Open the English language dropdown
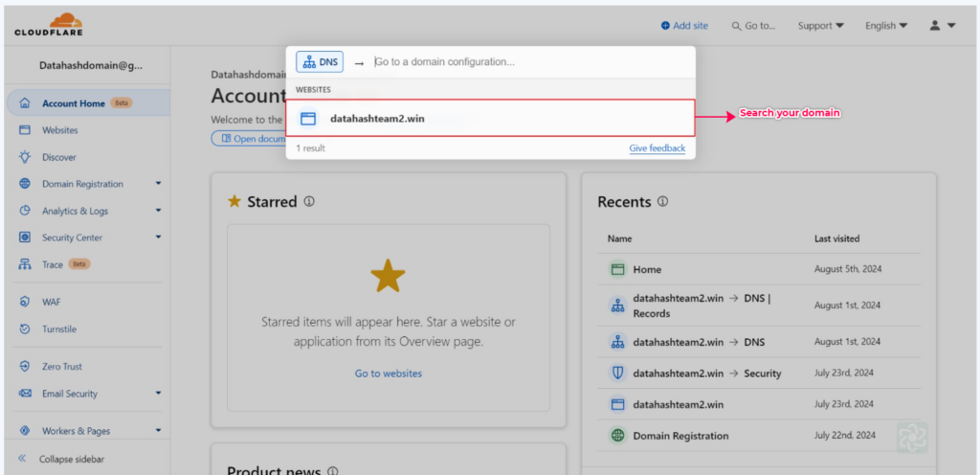The width and height of the screenshot is (980, 475). point(886,26)
